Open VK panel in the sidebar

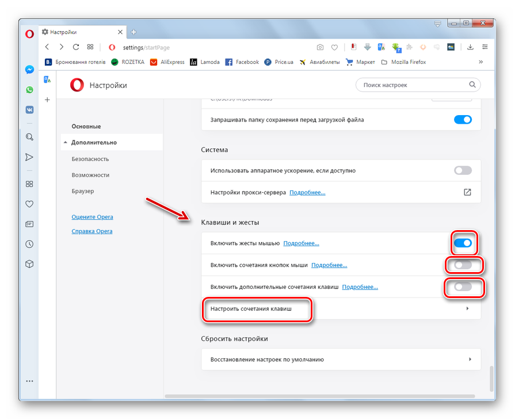click(x=29, y=110)
